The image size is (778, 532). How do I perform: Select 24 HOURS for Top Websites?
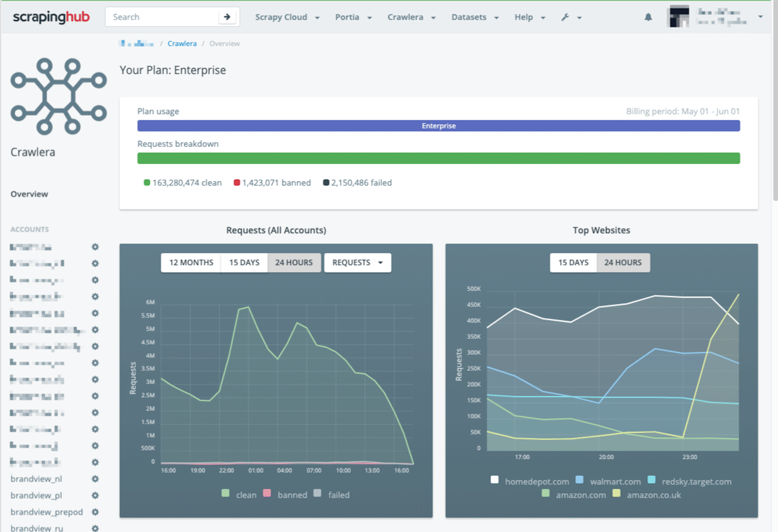pyautogui.click(x=623, y=263)
